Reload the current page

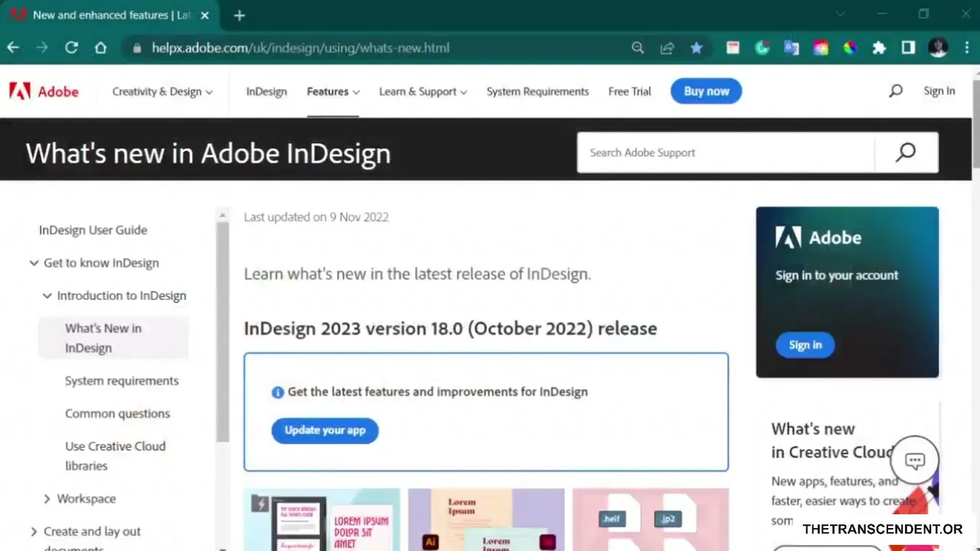pyautogui.click(x=71, y=47)
